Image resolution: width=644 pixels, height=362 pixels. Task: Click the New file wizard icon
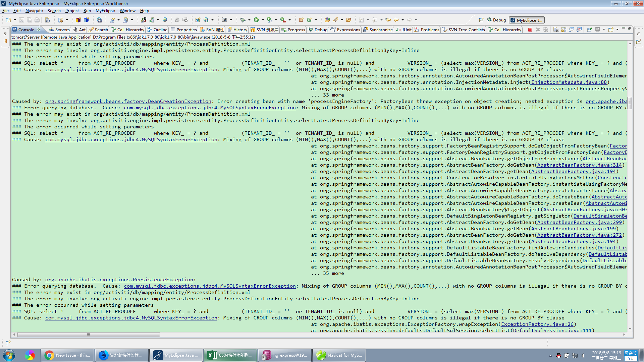(x=8, y=20)
